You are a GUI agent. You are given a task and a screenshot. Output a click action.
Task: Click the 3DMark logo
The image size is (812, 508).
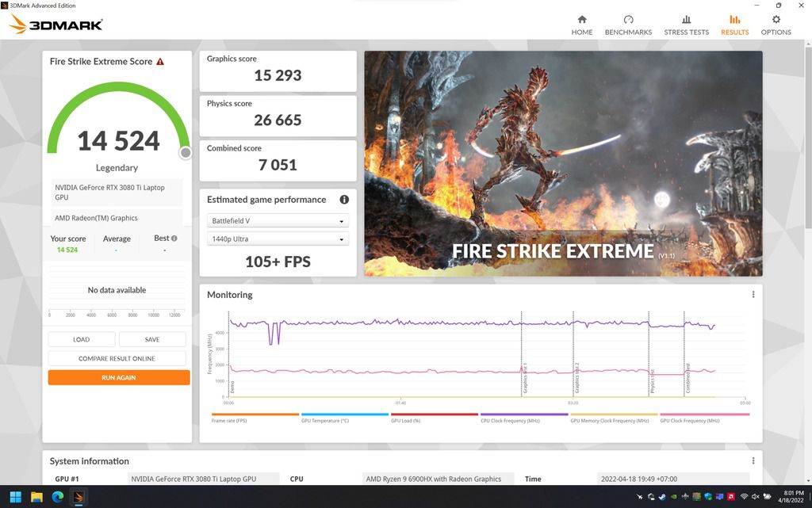click(56, 24)
